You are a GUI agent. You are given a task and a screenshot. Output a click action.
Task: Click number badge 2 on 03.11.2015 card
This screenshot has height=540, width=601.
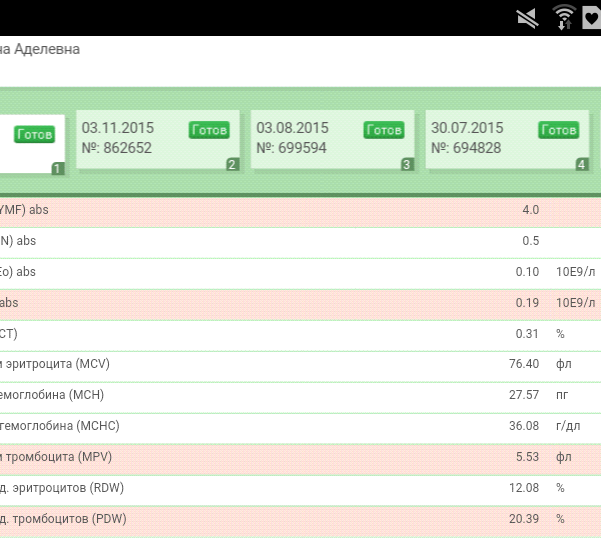[x=232, y=164]
